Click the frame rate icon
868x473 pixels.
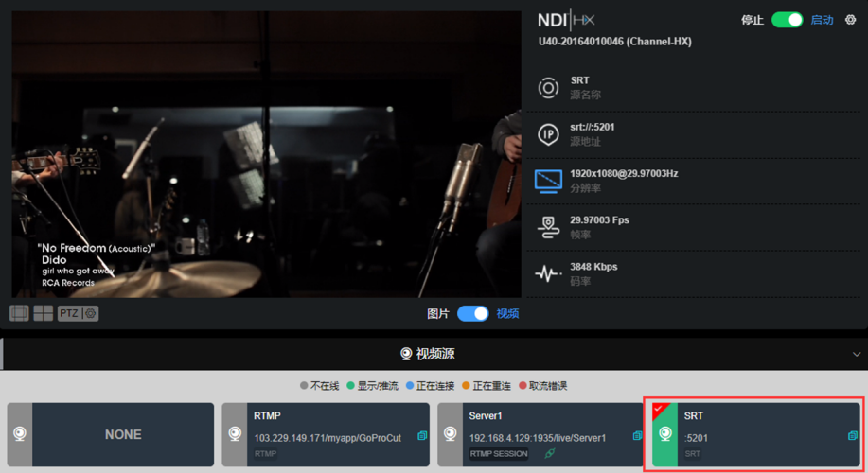point(548,227)
